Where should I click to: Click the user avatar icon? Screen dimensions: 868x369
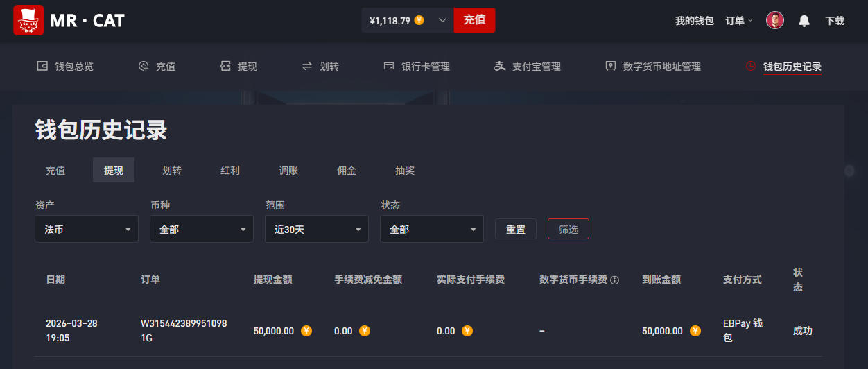click(x=774, y=20)
